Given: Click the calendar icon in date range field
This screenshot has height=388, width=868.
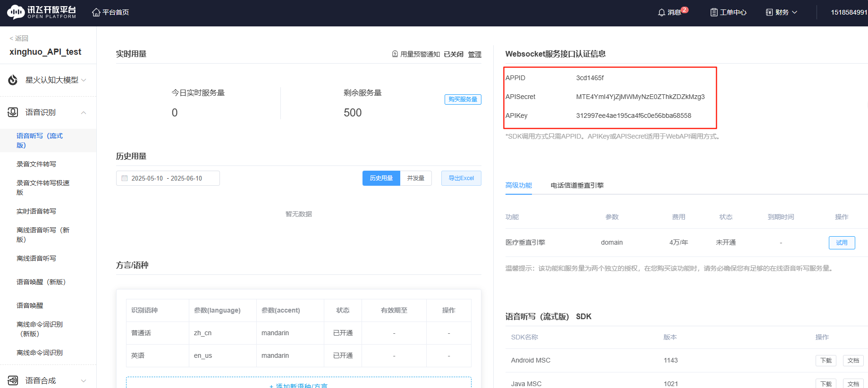Looking at the screenshot, I should click(x=125, y=178).
